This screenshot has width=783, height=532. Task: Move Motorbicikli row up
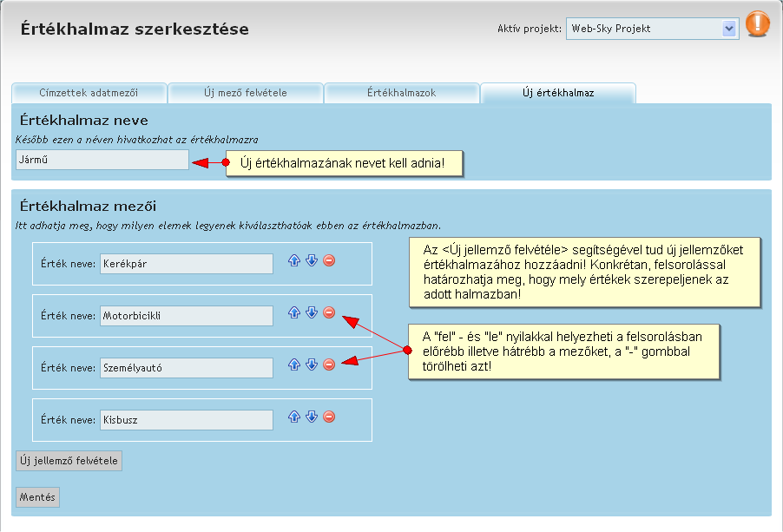pyautogui.click(x=293, y=312)
